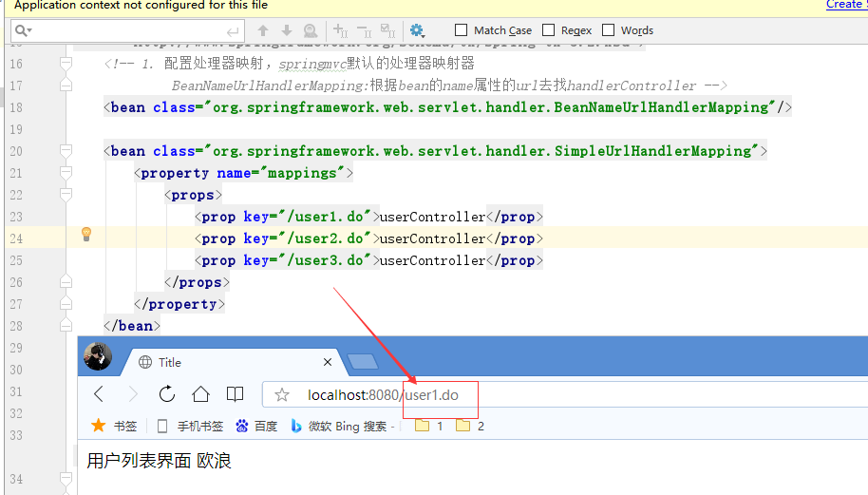Collapse props fold marker at line 22
The width and height of the screenshot is (868, 495).
[66, 195]
